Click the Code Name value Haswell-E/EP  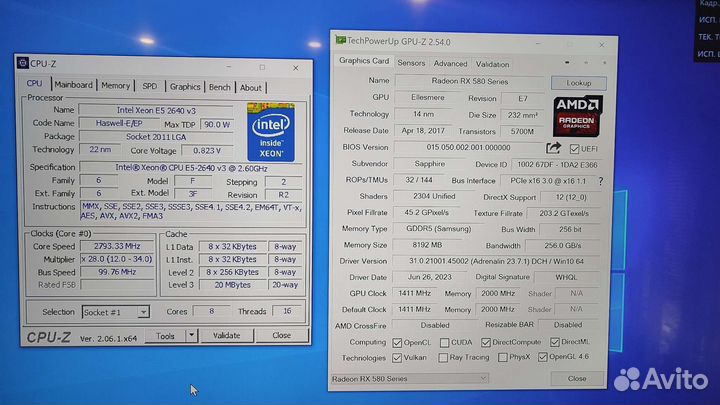[119, 123]
